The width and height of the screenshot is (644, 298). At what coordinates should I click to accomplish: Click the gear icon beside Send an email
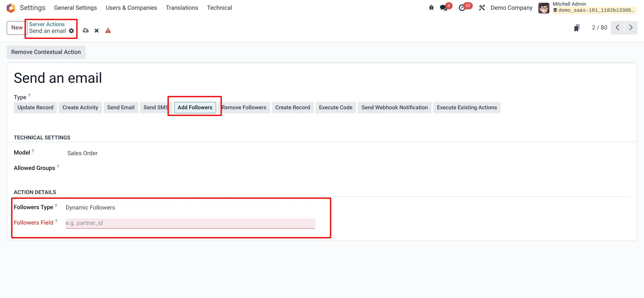tap(71, 31)
